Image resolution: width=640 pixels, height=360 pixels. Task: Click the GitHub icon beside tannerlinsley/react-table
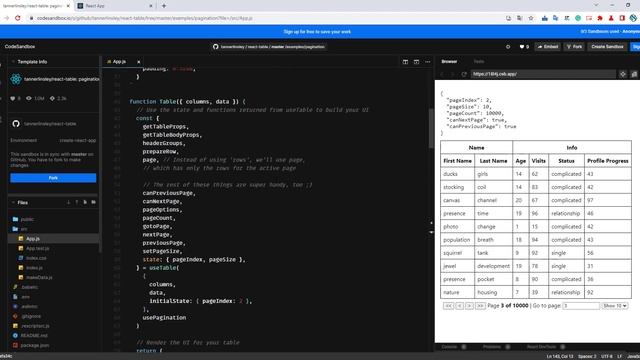(x=16, y=124)
